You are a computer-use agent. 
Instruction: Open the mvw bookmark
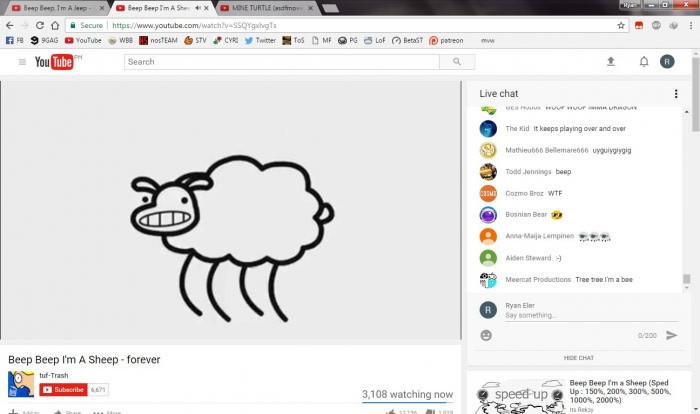tap(488, 40)
